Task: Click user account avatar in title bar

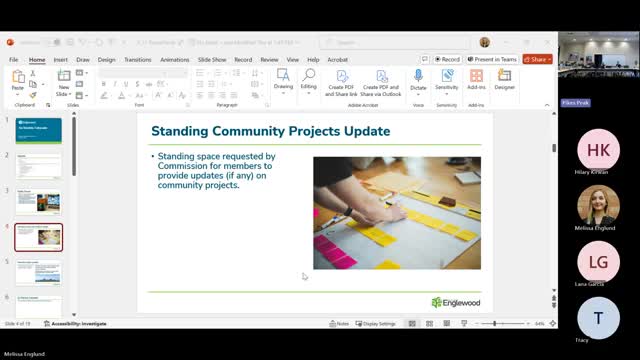Action: (485, 42)
